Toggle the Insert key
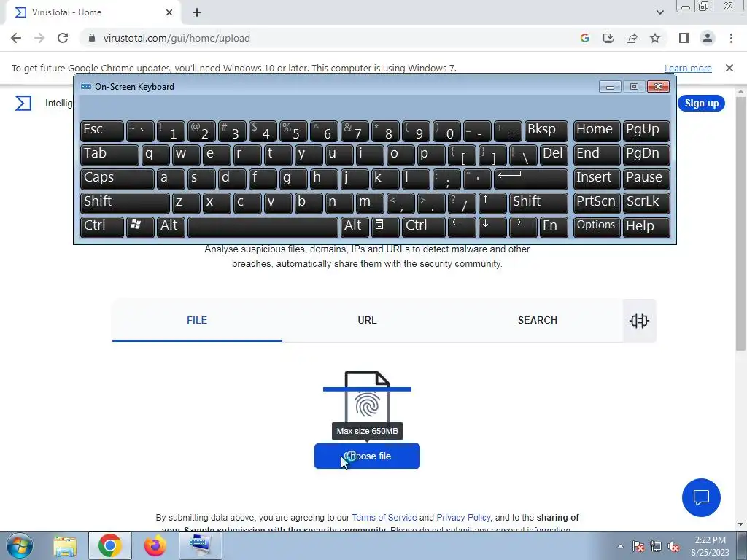The image size is (747, 560). coord(597,179)
